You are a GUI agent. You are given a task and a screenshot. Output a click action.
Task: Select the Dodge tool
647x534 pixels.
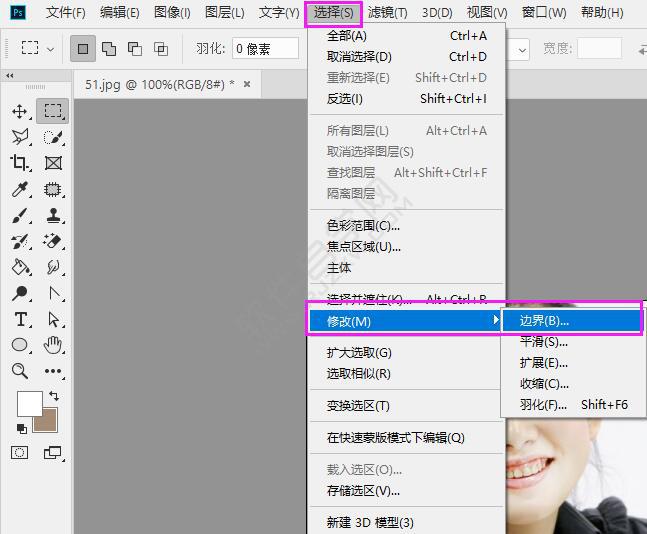tap(19, 293)
